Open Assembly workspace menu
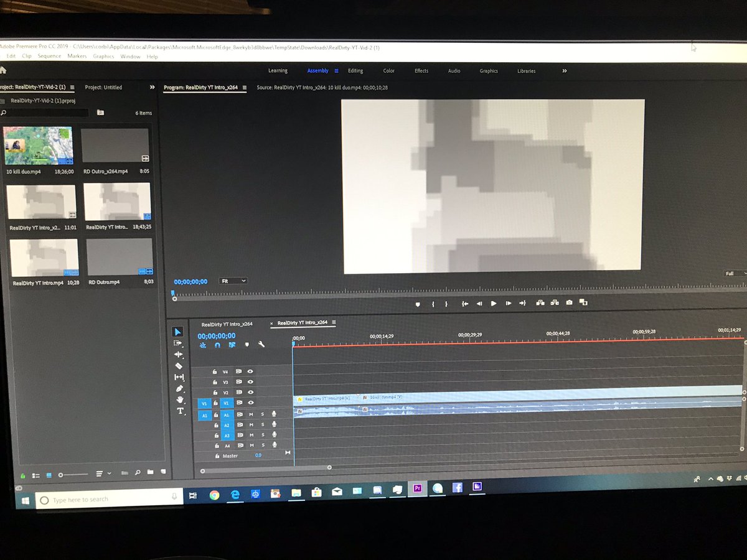 pyautogui.click(x=337, y=71)
